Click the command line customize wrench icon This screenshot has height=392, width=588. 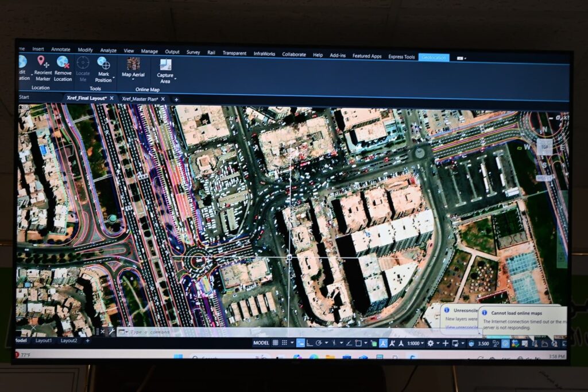(111, 332)
